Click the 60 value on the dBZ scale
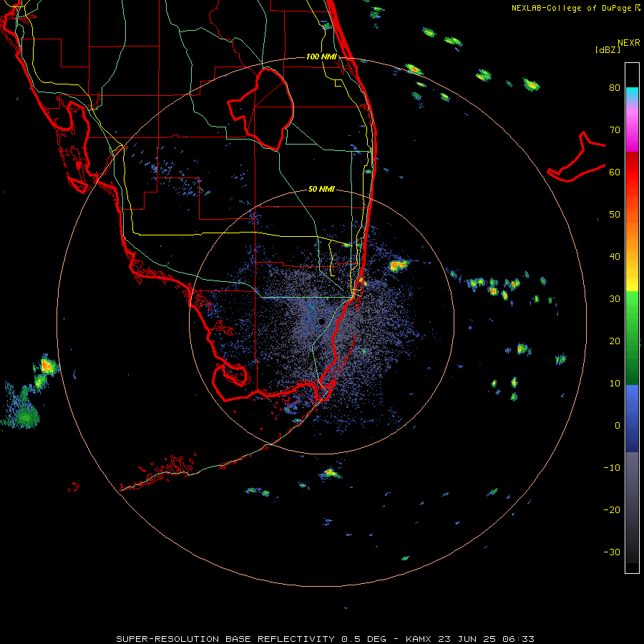The width and height of the screenshot is (644, 644). 615,172
